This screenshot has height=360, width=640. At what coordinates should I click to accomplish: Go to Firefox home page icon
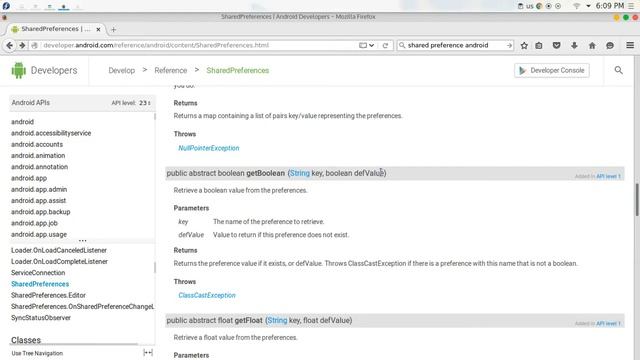tap(592, 45)
